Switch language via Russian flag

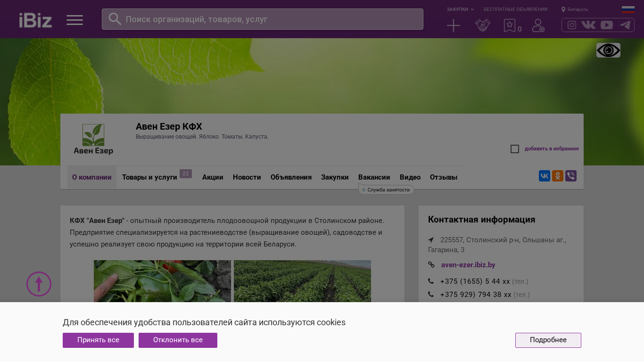628,9
